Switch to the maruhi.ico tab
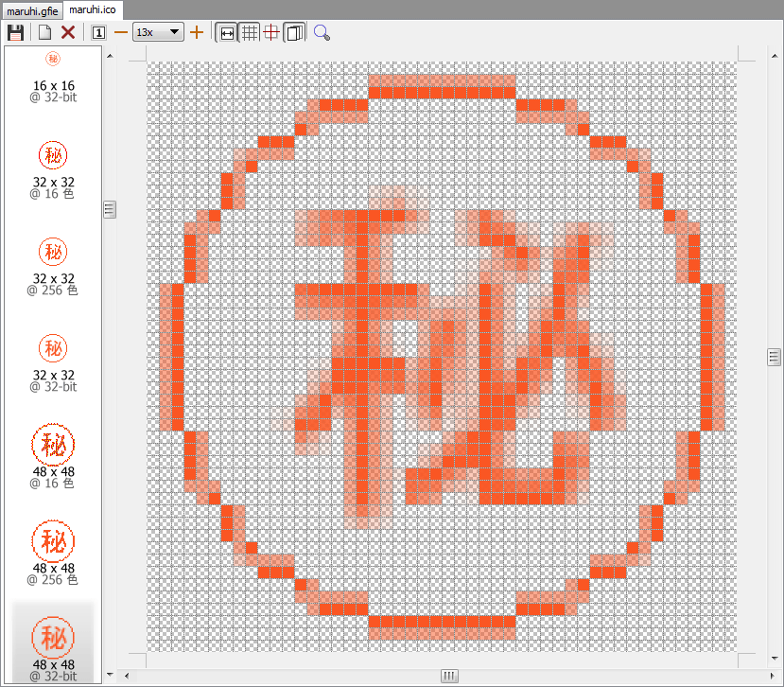The width and height of the screenshot is (784, 687). (x=93, y=10)
